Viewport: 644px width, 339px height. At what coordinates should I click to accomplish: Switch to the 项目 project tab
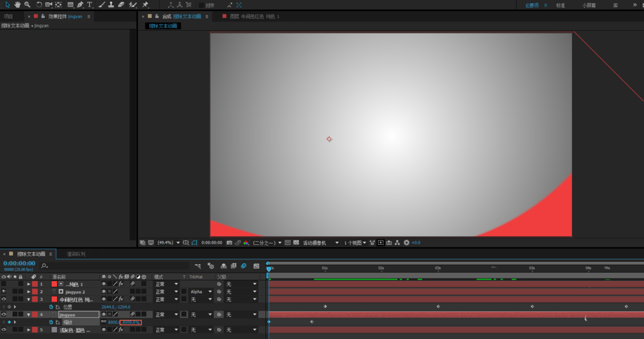tap(8, 17)
